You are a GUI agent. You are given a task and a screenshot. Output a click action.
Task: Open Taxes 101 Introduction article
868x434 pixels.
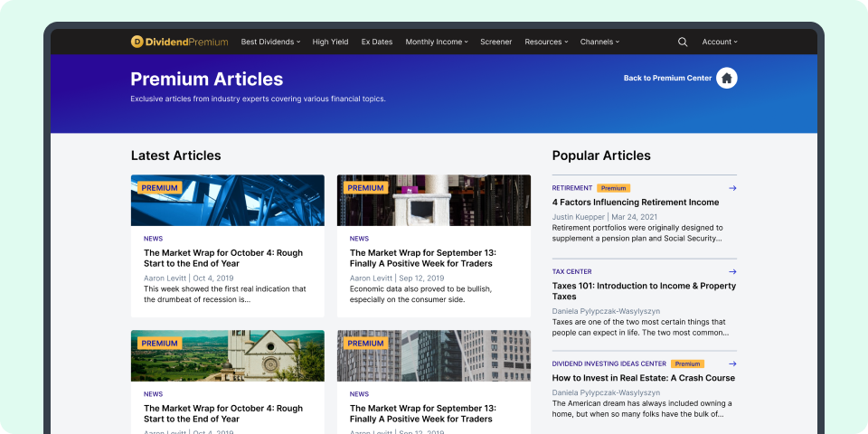[644, 291]
